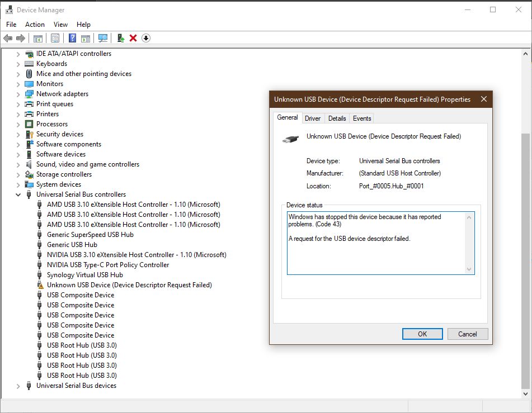The image size is (532, 413).
Task: Click the Disable device down-arrow icon
Action: 146,38
